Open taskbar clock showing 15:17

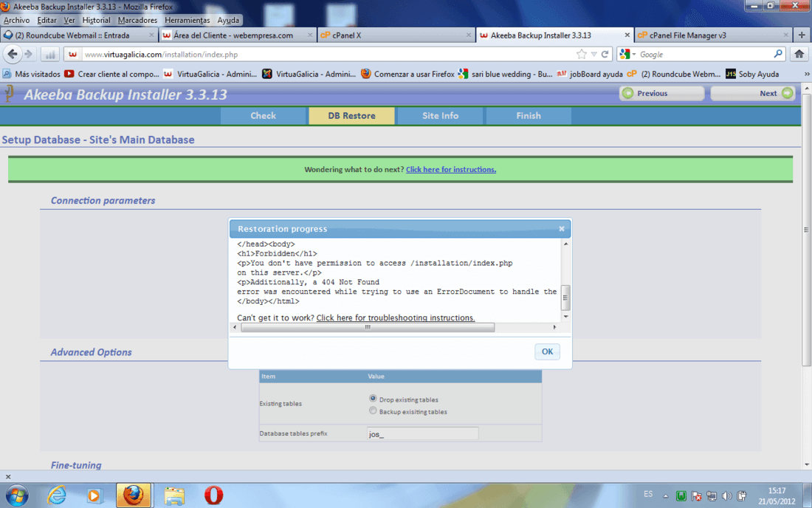777,495
